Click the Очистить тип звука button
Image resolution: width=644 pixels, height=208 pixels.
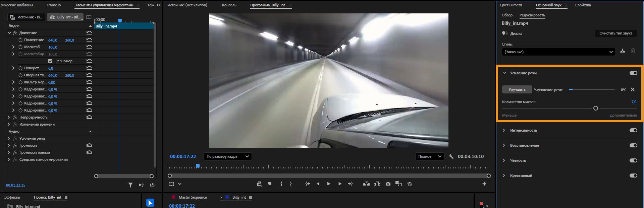click(x=615, y=33)
